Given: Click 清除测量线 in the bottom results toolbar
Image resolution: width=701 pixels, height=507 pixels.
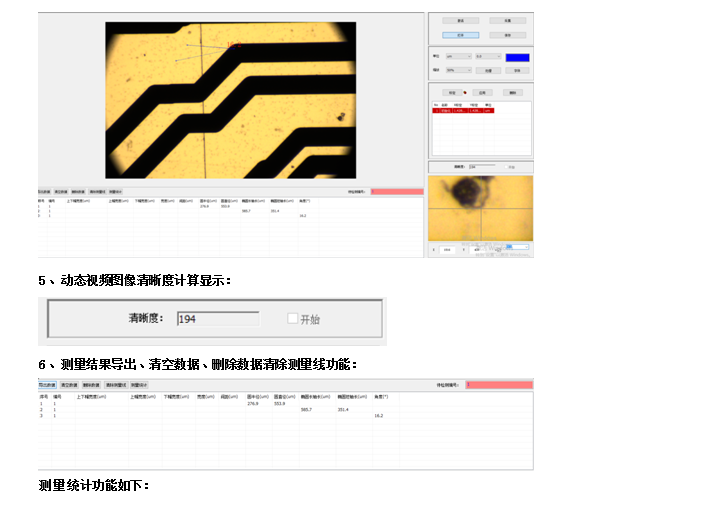Looking at the screenshot, I should (116, 384).
